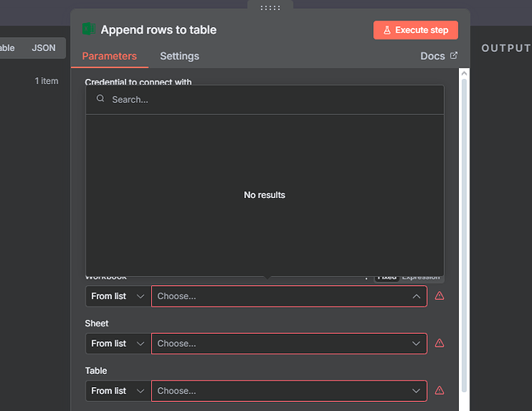Screen dimensions: 532x411
Task: Click the Sheet warning triangle icon
Action: 439,344
